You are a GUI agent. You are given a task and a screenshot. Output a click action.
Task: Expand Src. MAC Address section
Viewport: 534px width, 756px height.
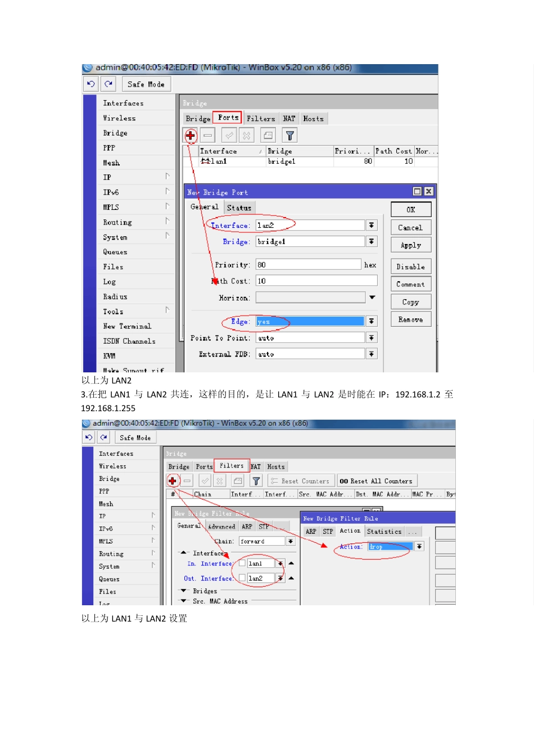click(x=184, y=601)
